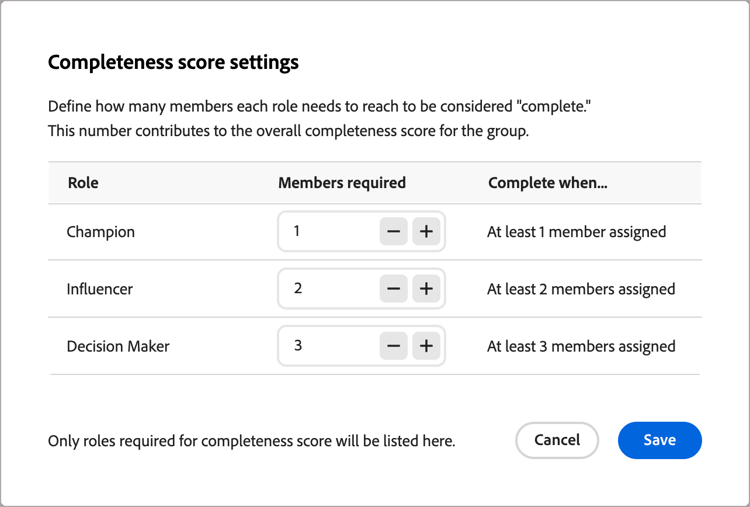Click the Role column header
This screenshot has width=750, height=507.
click(83, 183)
